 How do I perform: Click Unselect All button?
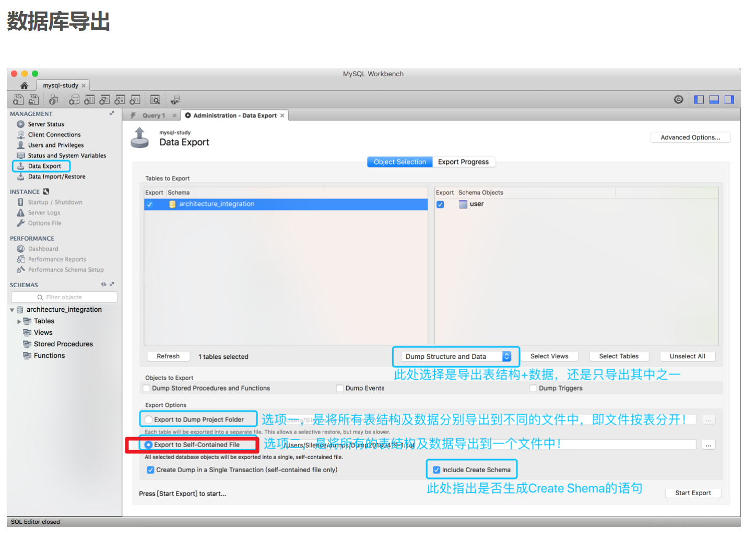[687, 356]
